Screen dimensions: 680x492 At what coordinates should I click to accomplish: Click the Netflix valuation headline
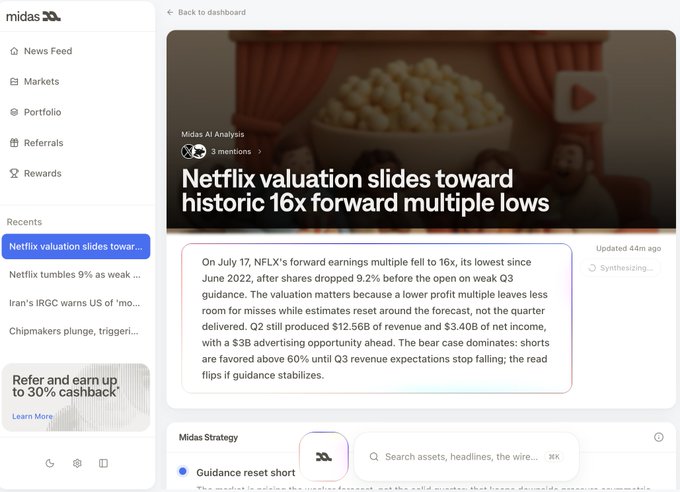(x=365, y=190)
